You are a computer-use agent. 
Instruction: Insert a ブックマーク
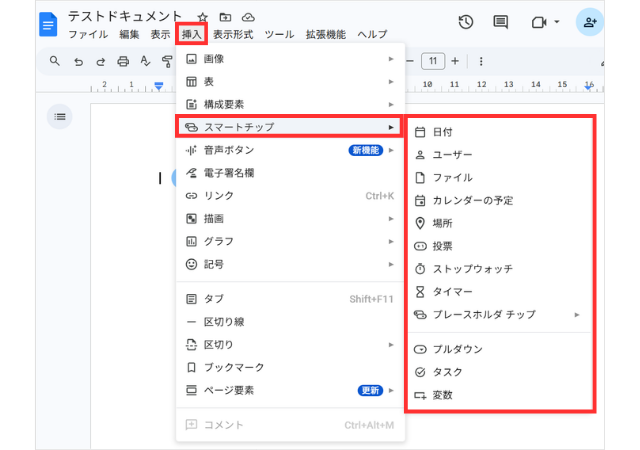coord(290,368)
